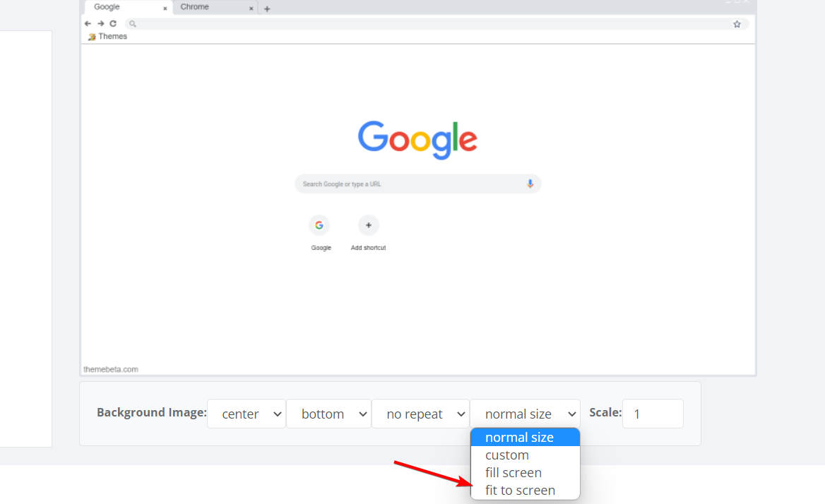
Task: Click the Add shortcut plus icon
Action: coord(368,225)
